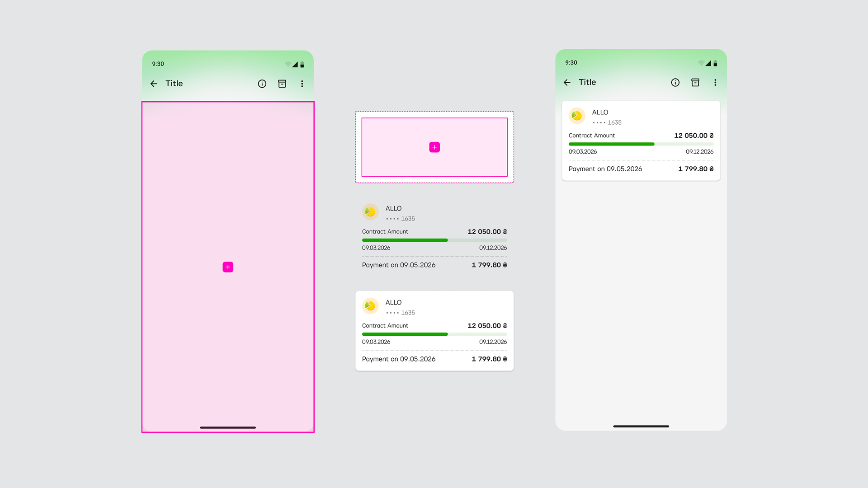
Task: Click Payment on 09.05.2026 in borderless card
Action: [x=399, y=265]
